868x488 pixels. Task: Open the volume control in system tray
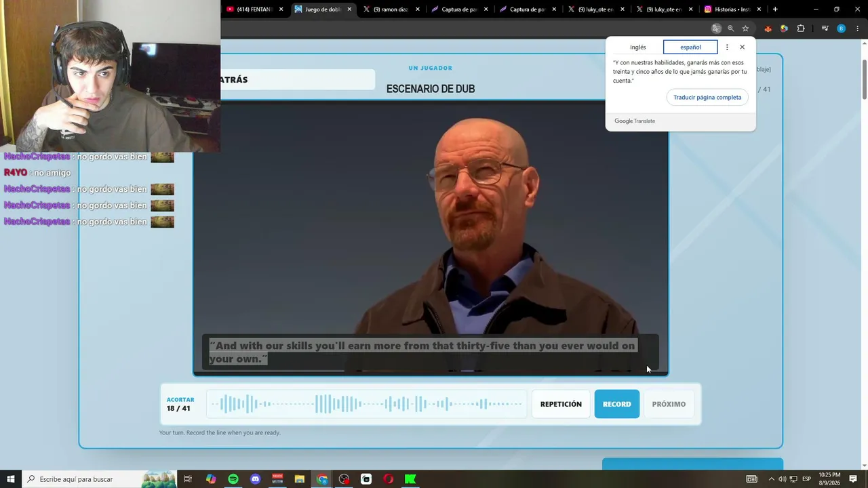pyautogui.click(x=782, y=479)
